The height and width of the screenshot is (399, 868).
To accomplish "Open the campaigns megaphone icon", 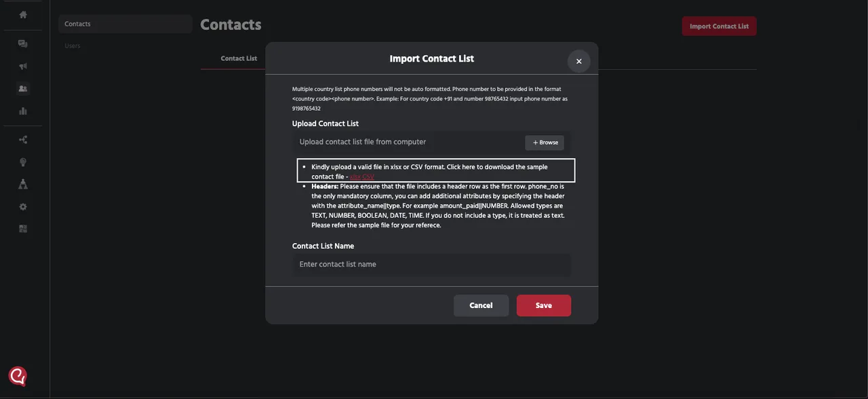I will [22, 66].
